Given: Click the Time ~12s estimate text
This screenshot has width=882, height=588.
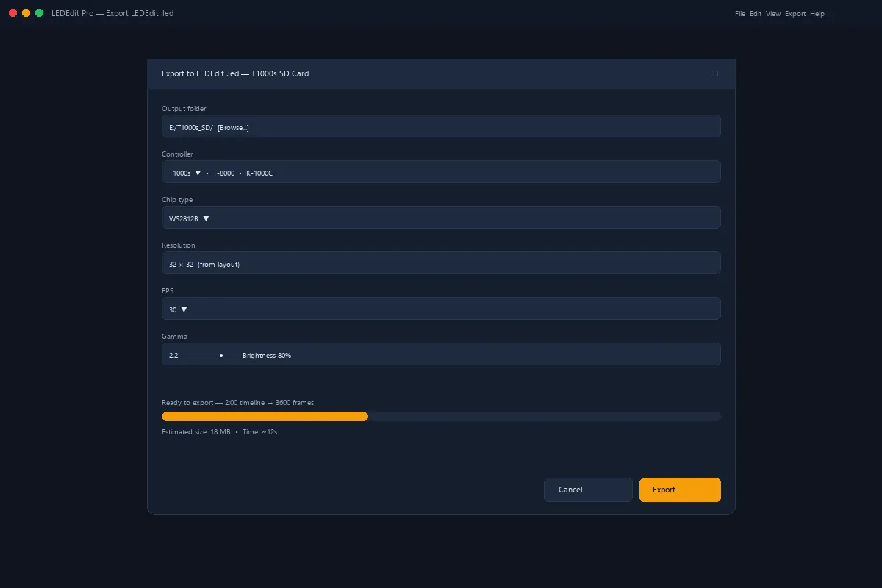Looking at the screenshot, I should tap(259, 432).
